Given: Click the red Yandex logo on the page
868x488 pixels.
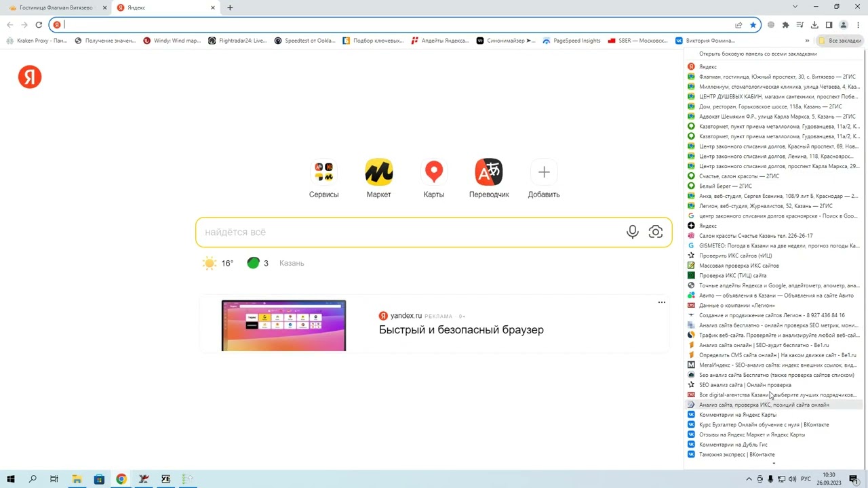Looking at the screenshot, I should coord(30,77).
